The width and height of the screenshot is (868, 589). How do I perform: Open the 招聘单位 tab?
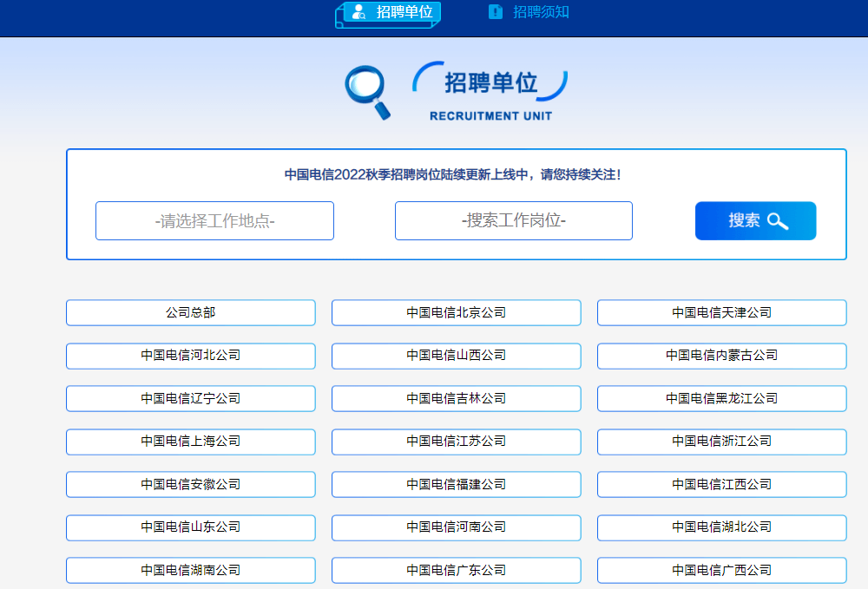388,14
